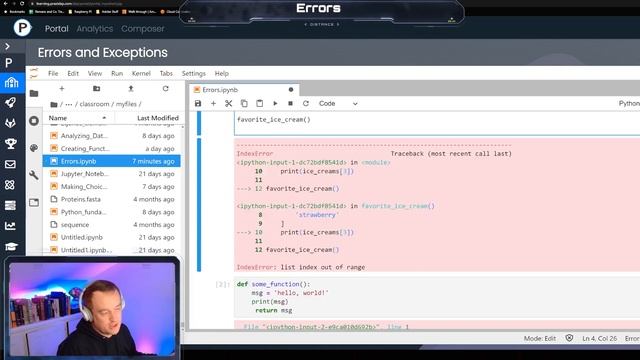
Task: Open the Run menu
Action: [x=117, y=73]
